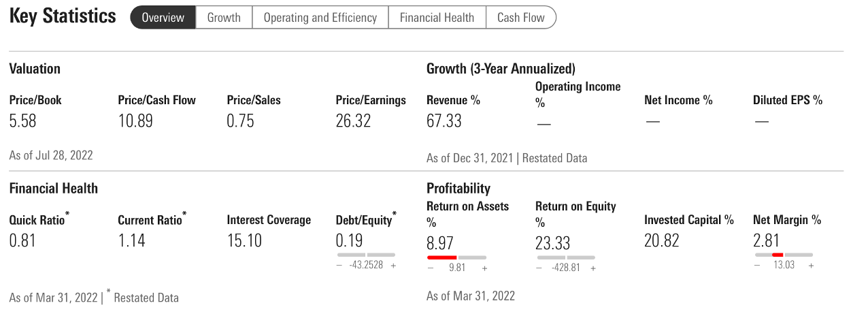Click the Price/Earnings value 26.32
The width and height of the screenshot is (868, 331).
[353, 121]
